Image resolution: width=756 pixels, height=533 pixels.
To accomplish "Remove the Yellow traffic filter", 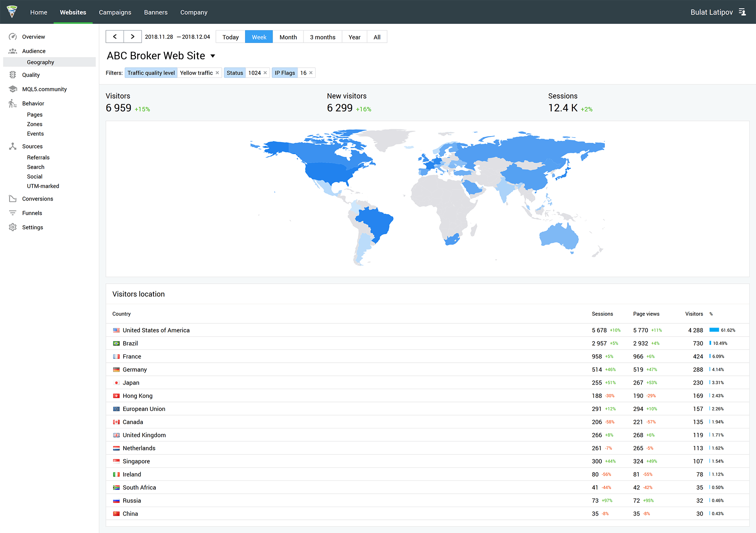I will 218,73.
